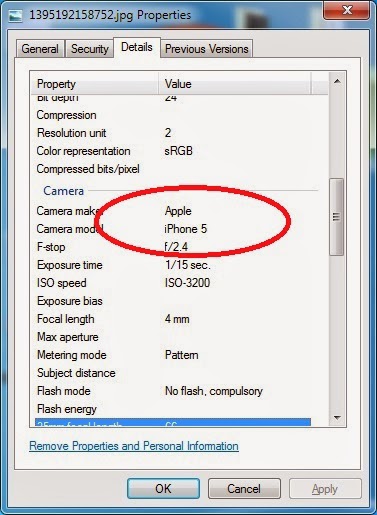Click the Apply button
This screenshot has height=515, width=377.
pos(325,489)
